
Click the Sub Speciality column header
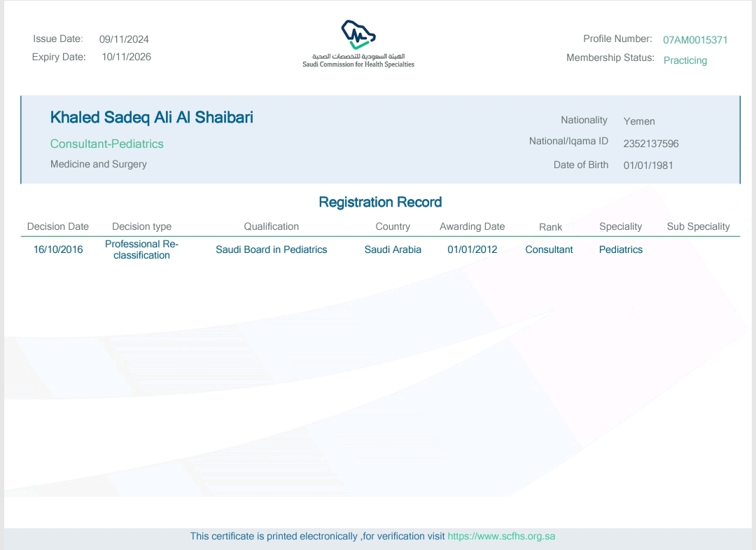[698, 226]
